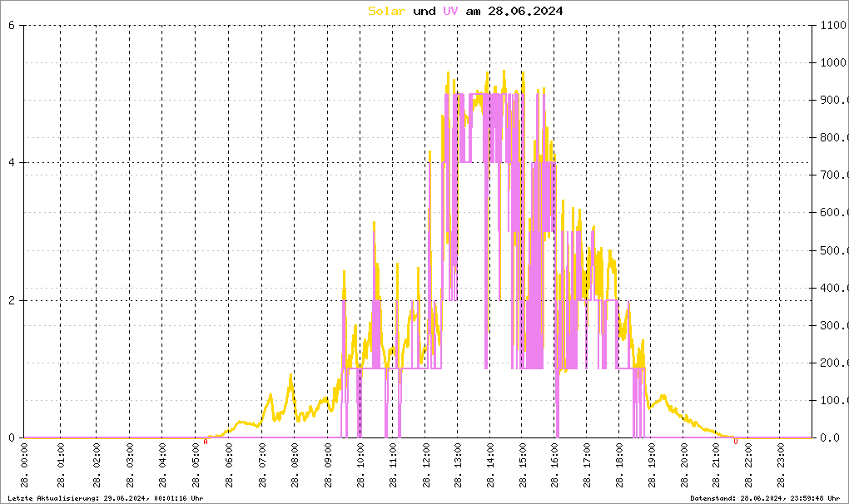Click the right axis value '800.0'

(834, 137)
